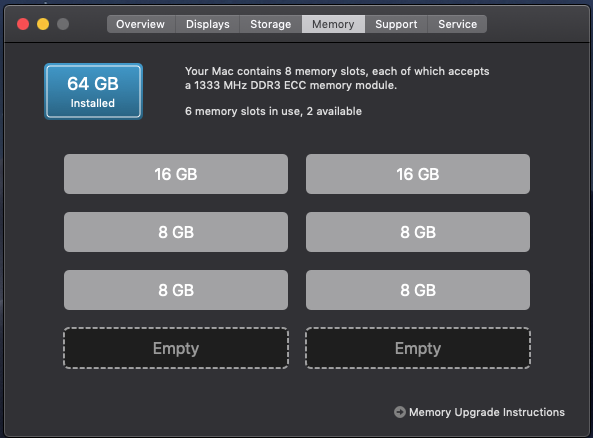
Task: Choose the right 8 GB slot, third row
Action: [x=418, y=290]
